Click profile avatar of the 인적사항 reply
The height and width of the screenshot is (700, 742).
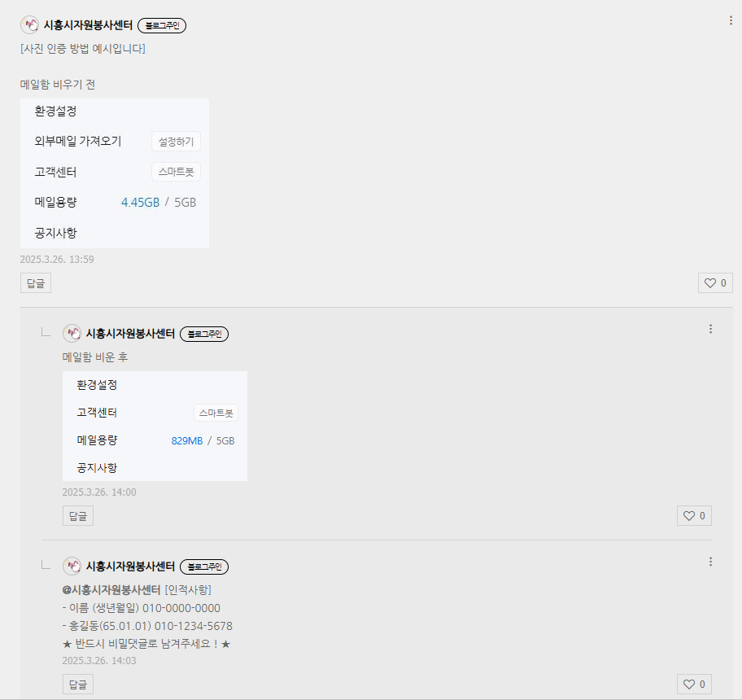click(72, 566)
